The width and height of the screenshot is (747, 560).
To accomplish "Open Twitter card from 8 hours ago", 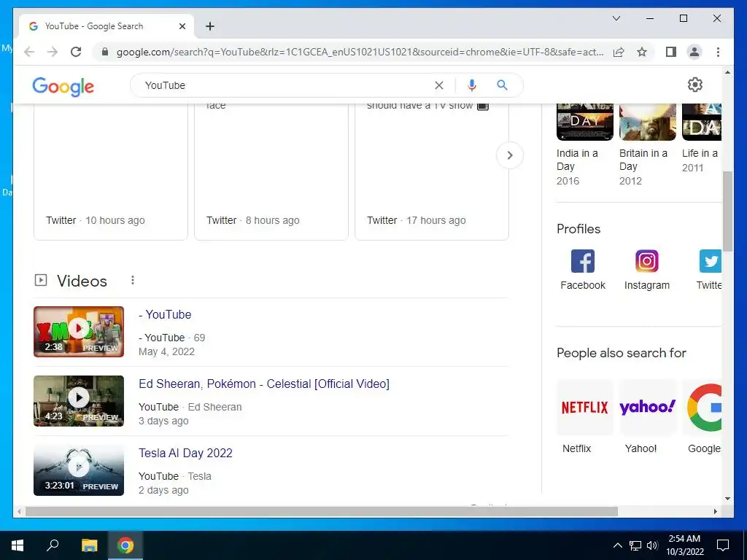I will click(271, 171).
